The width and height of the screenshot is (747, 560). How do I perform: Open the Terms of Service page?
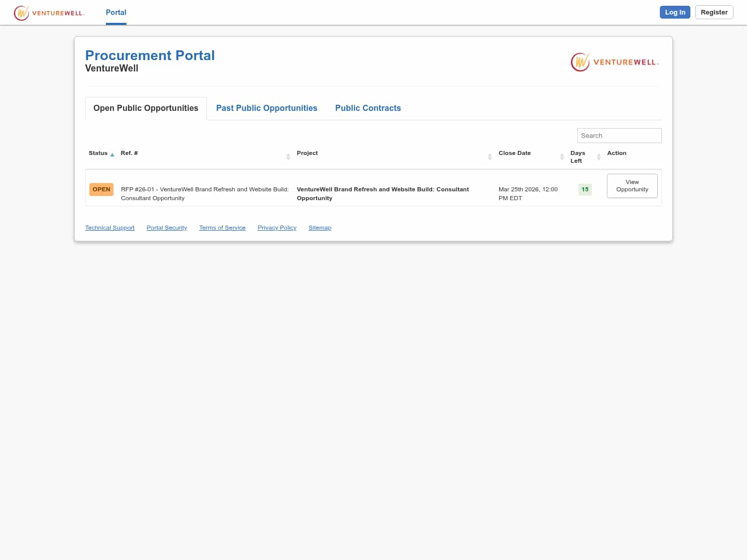pyautogui.click(x=222, y=227)
